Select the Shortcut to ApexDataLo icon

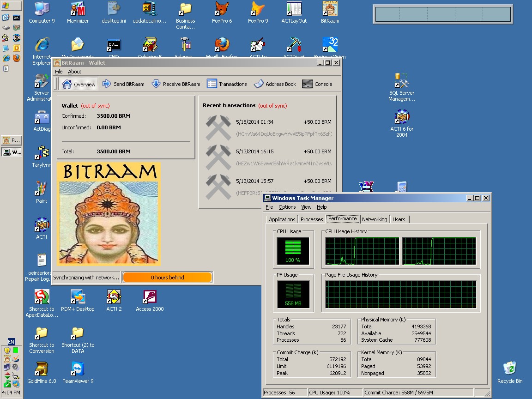42,303
